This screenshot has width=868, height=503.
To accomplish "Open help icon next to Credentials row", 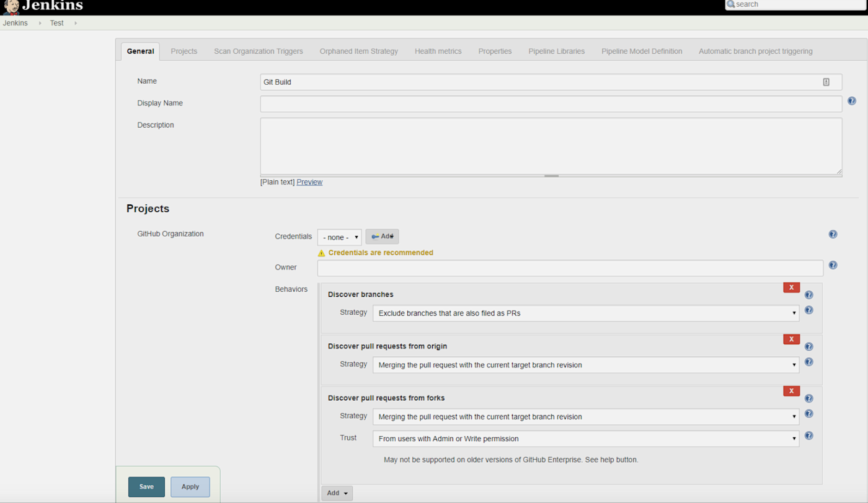I will click(x=833, y=234).
